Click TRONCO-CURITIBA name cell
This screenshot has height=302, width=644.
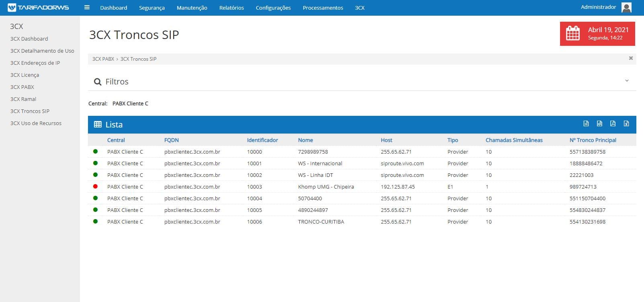(321, 222)
